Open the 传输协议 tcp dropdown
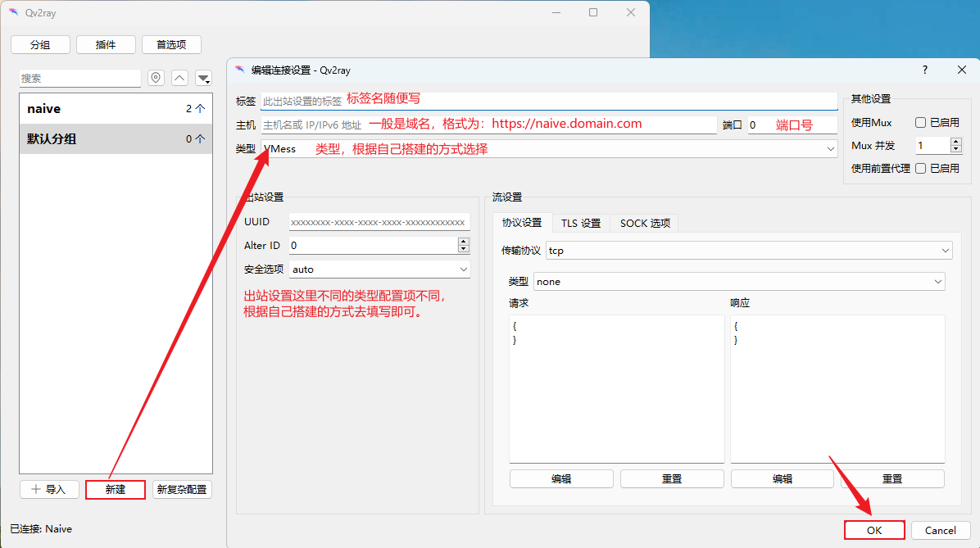 pyautogui.click(x=945, y=251)
